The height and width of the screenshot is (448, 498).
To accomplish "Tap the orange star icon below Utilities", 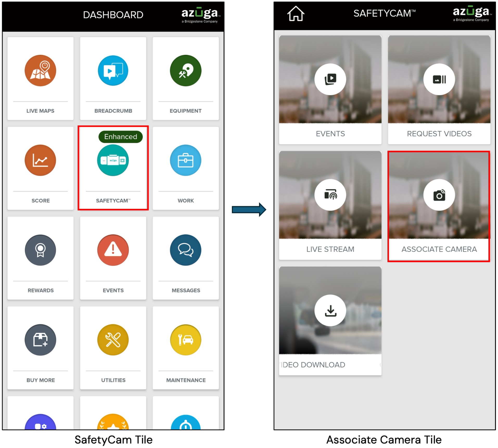I will (x=113, y=422).
